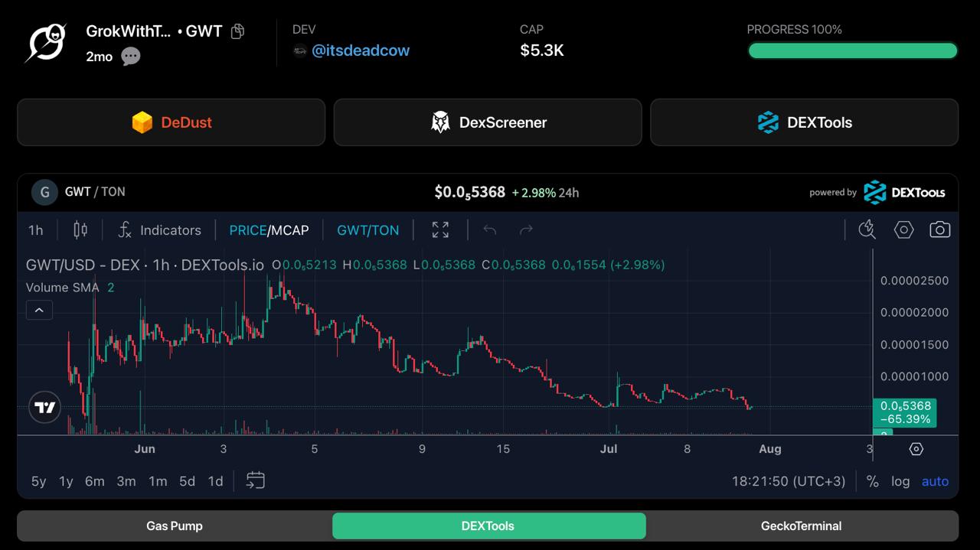
Task: Open chart settings hexagon icon
Action: coord(904,229)
